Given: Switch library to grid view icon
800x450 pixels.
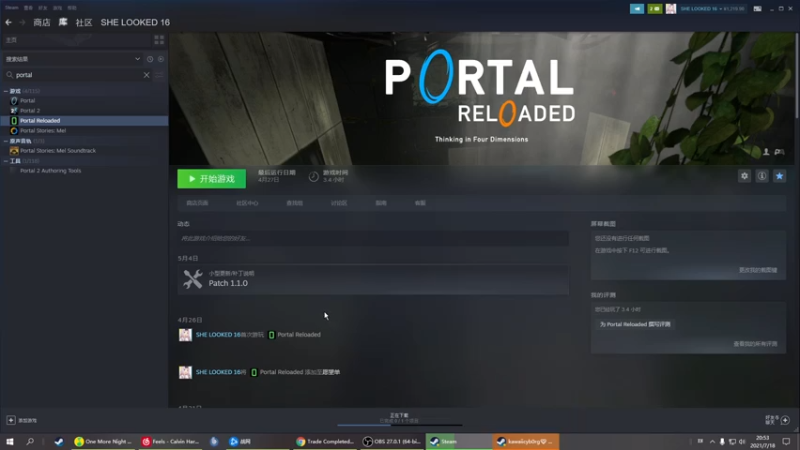Looking at the screenshot, I should pos(159,40).
